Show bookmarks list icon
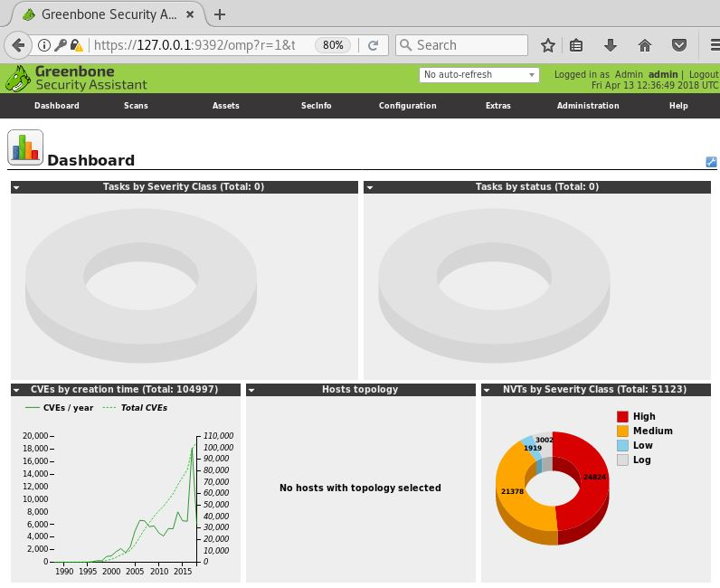Image resolution: width=720 pixels, height=588 pixels. [x=576, y=45]
